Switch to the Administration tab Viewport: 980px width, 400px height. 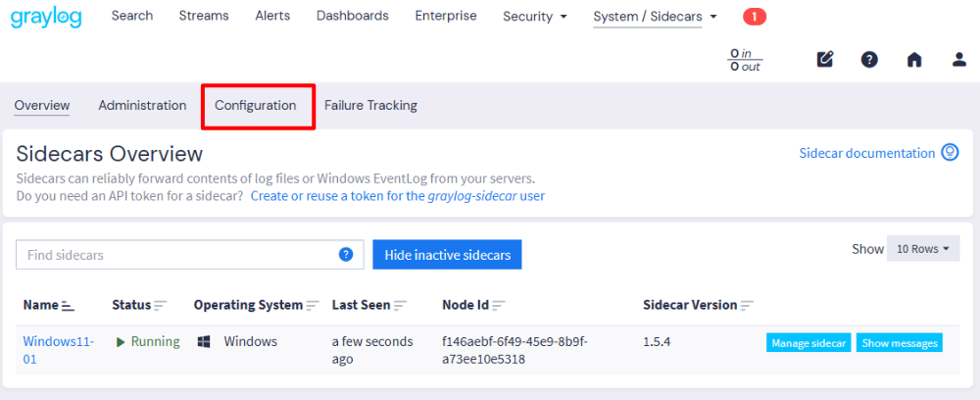coord(142,106)
